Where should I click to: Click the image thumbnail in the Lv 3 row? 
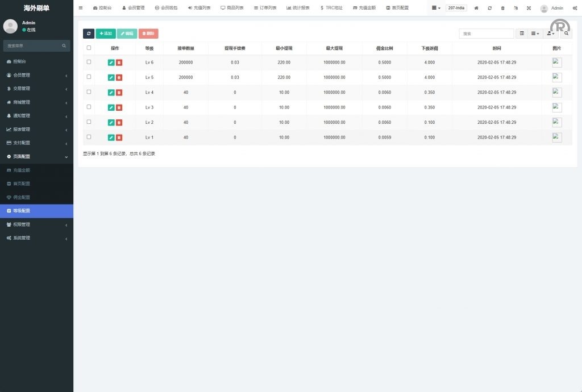pos(557,107)
